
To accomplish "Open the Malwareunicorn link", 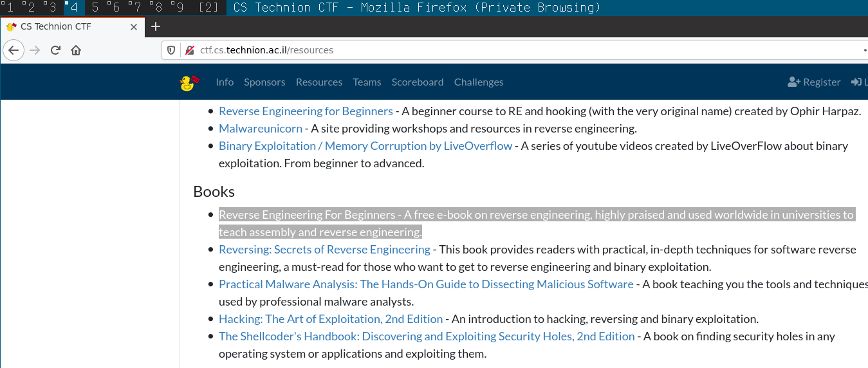I will click(261, 128).
